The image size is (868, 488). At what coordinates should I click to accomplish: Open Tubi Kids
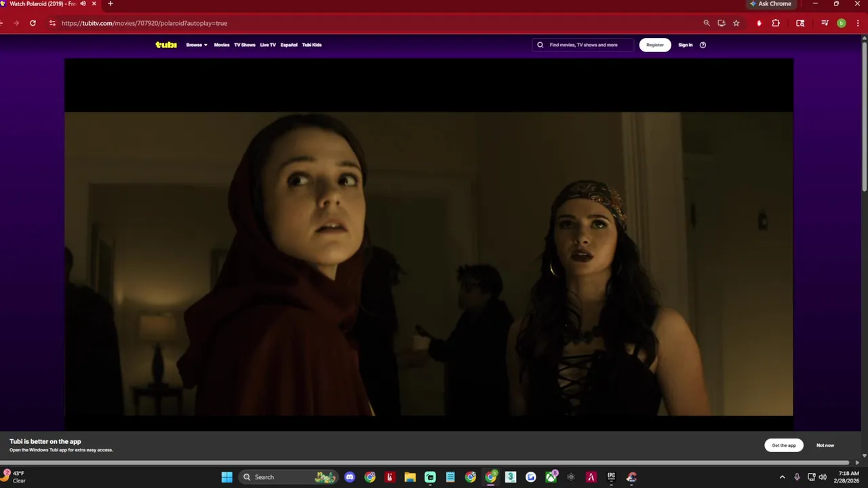pos(312,45)
